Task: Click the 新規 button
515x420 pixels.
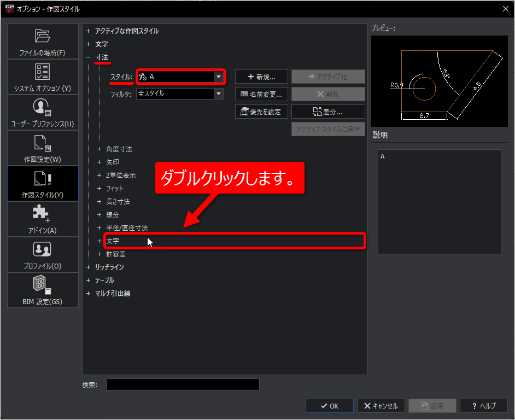Action: click(x=261, y=77)
